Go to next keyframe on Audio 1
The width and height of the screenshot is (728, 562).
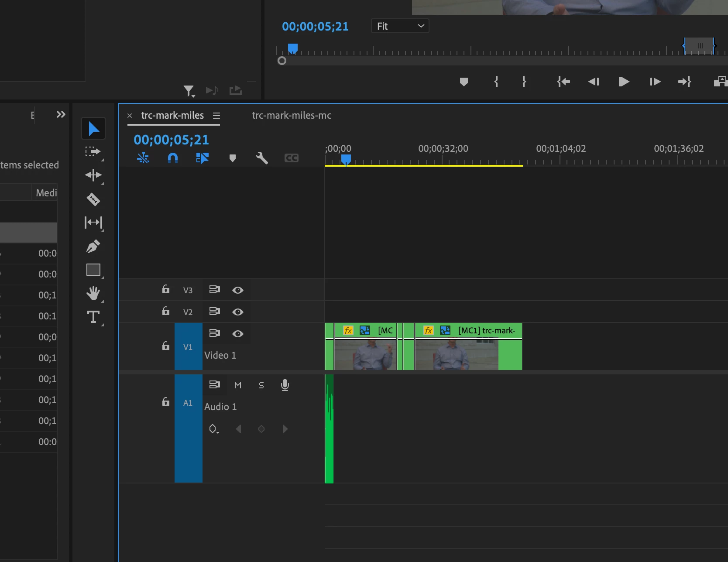pyautogui.click(x=285, y=429)
